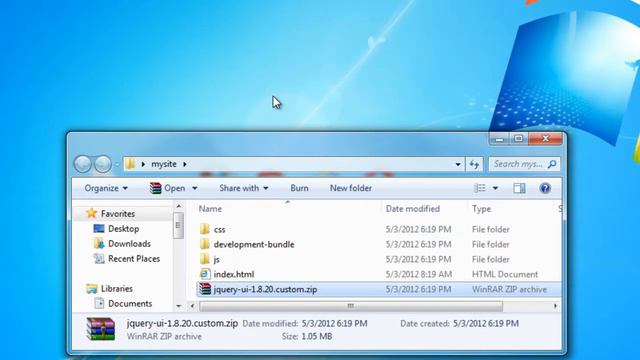Click in the Search mysite field
Viewport: 640px width, 360px height.
[518, 164]
